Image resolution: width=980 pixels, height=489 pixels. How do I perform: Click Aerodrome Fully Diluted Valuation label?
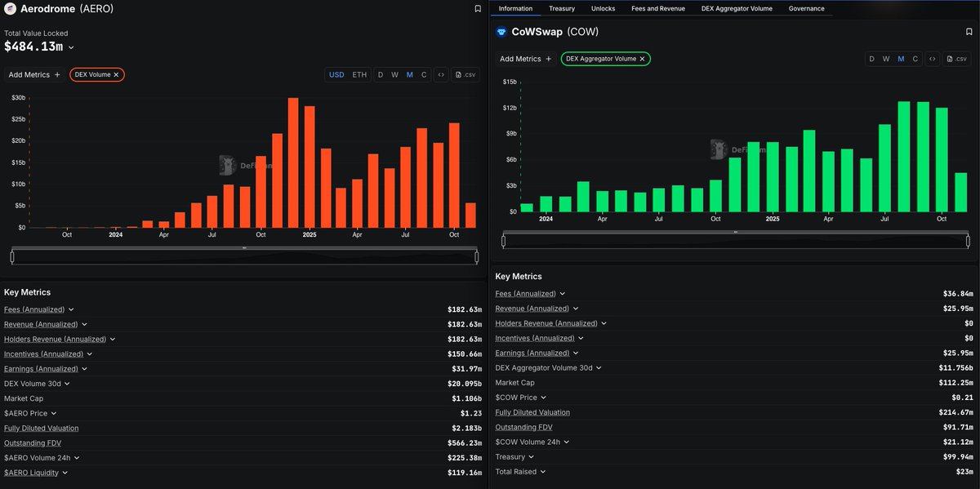42,428
